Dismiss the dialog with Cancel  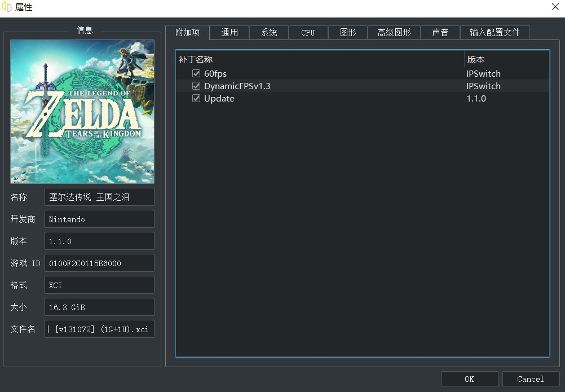coord(531,378)
